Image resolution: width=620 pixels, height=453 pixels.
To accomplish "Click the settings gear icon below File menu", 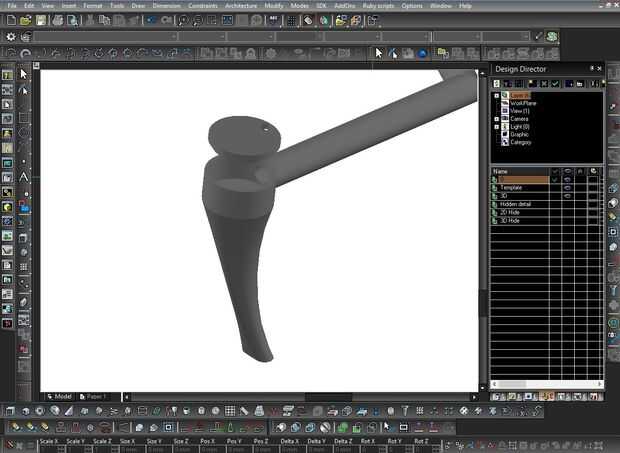I will (x=10, y=37).
